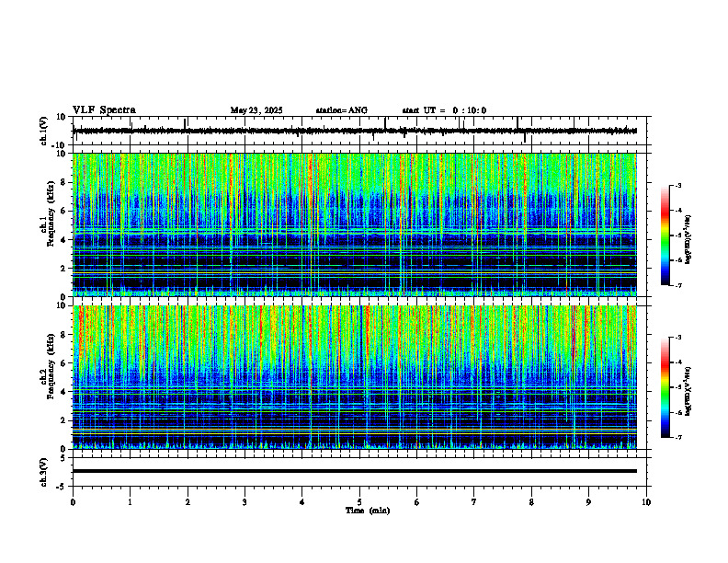728x563 pixels.
Task: Click the "-3" label on ch.1 color scale
Action: [x=678, y=185]
